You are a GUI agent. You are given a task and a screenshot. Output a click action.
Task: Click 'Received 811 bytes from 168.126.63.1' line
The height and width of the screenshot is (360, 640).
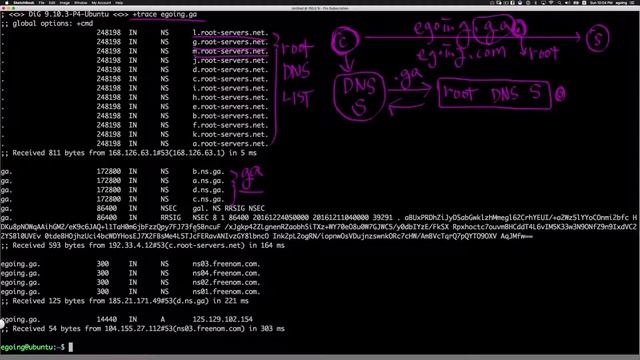[129, 153]
